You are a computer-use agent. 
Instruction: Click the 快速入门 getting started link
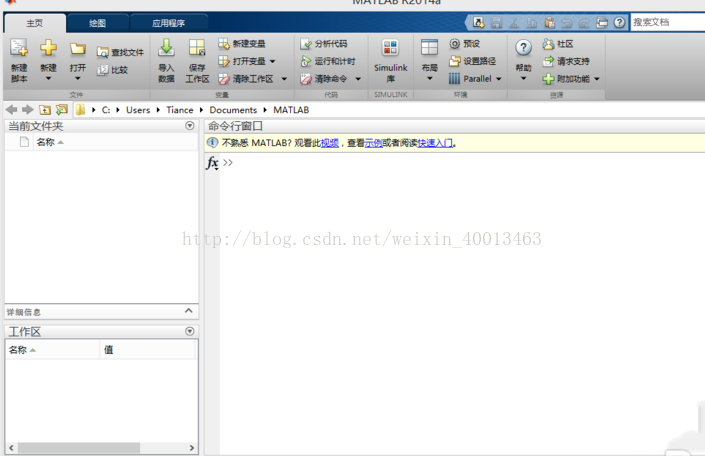pyautogui.click(x=435, y=143)
